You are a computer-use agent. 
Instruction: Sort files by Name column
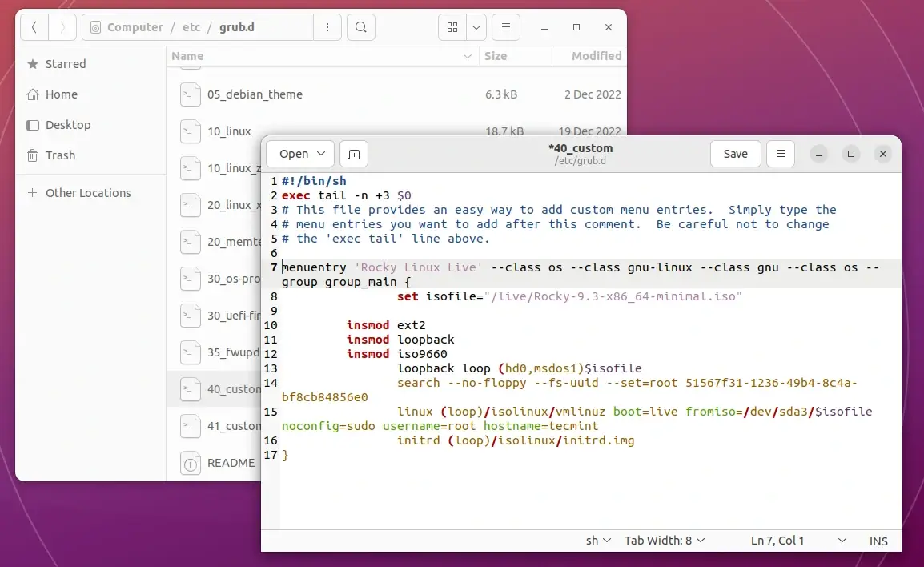click(x=322, y=56)
